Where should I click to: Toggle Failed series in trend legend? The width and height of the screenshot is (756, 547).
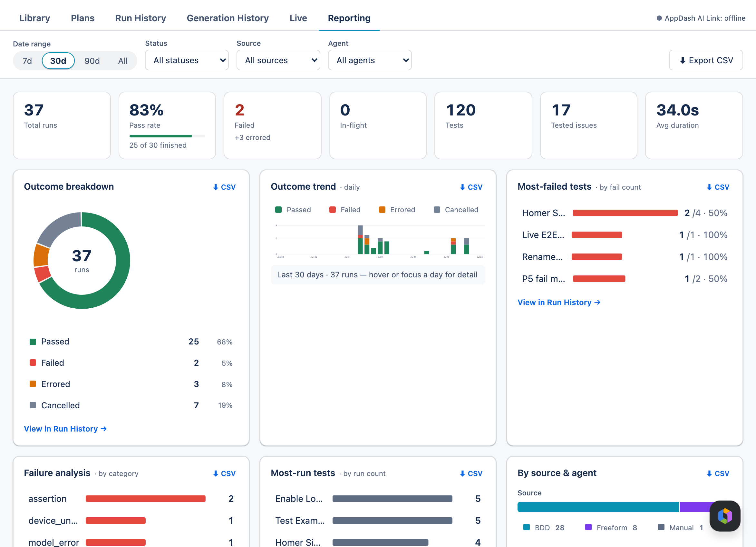pos(345,209)
